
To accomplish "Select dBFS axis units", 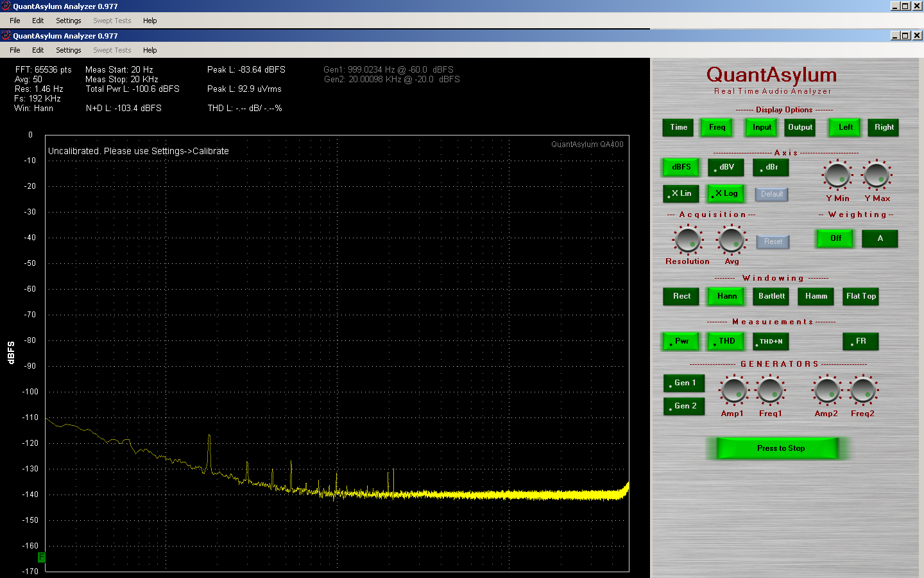I will click(x=681, y=167).
